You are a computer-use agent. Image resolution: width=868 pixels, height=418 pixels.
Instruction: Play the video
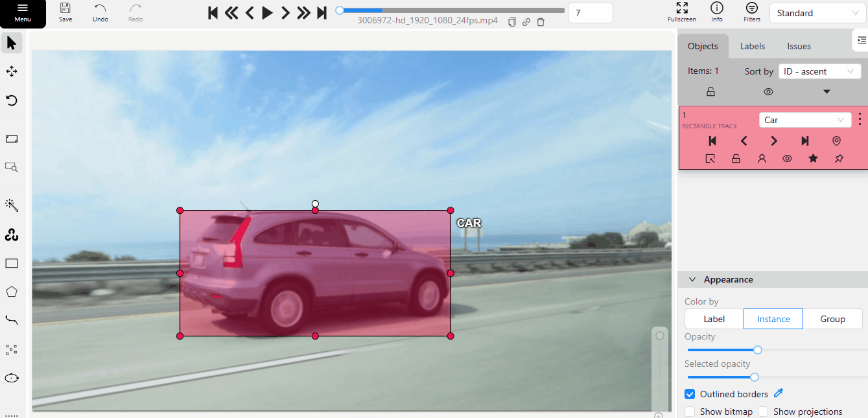tap(267, 12)
